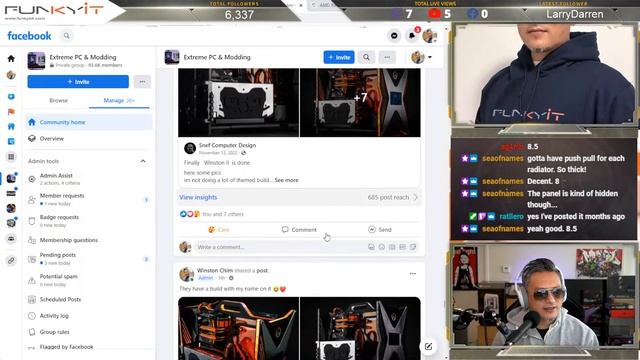Click the View insights link

pyautogui.click(x=198, y=197)
